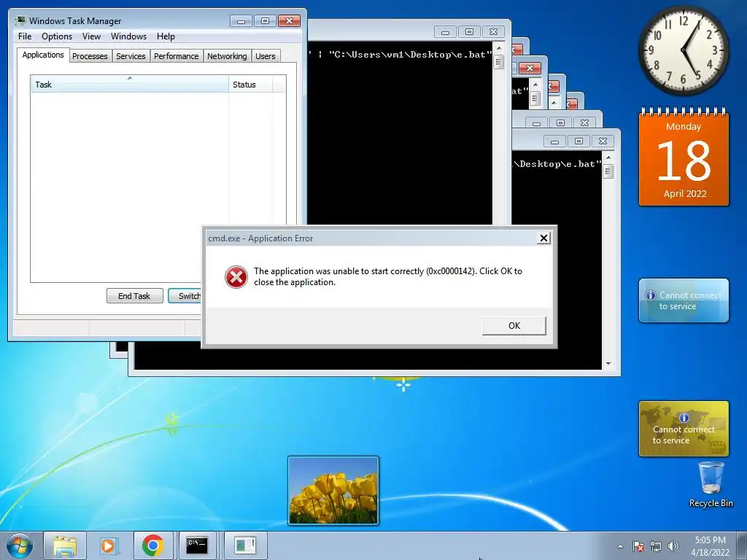
Task: Close the top e.bat command window
Action: pos(494,32)
